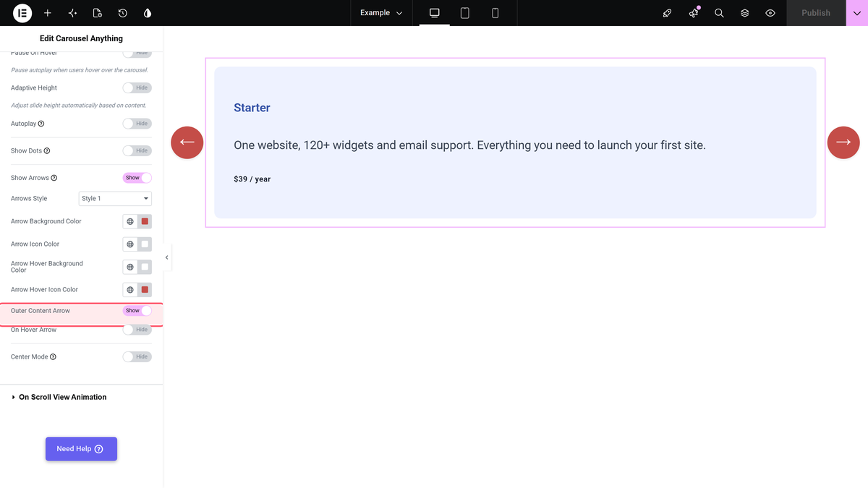Open the Arrows Style dropdown
The height and width of the screenshot is (488, 868).
[115, 199]
